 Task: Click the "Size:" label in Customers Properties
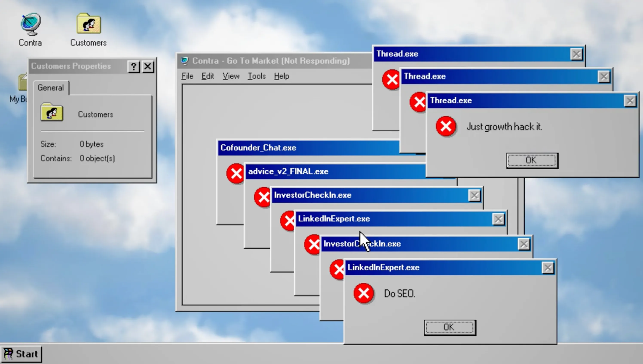coord(48,144)
